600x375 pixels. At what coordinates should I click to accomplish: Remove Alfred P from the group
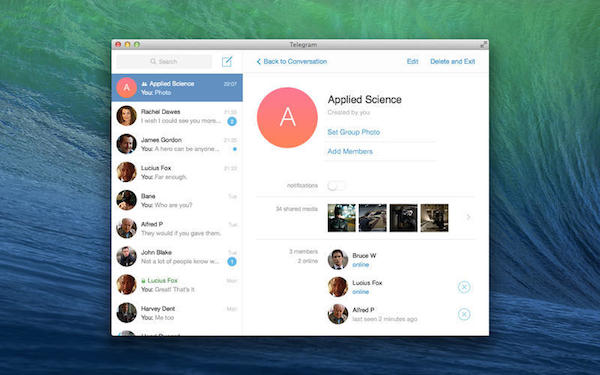pos(464,314)
